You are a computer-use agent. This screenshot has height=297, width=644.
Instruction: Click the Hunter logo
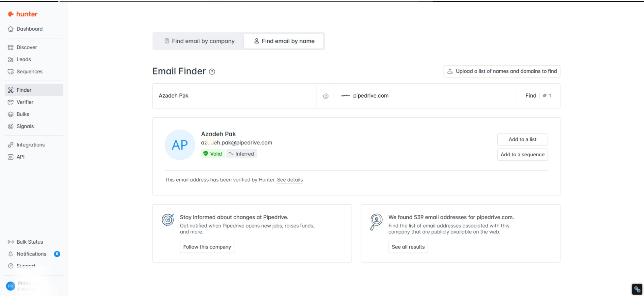[x=22, y=14]
